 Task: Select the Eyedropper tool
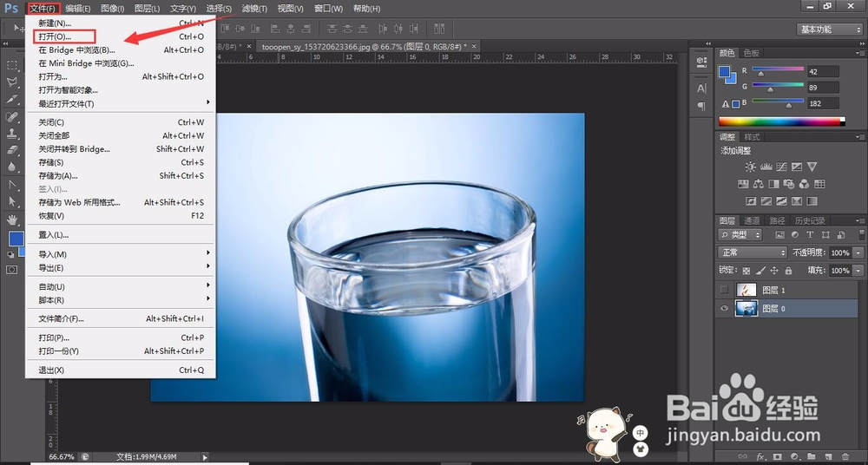point(11,99)
